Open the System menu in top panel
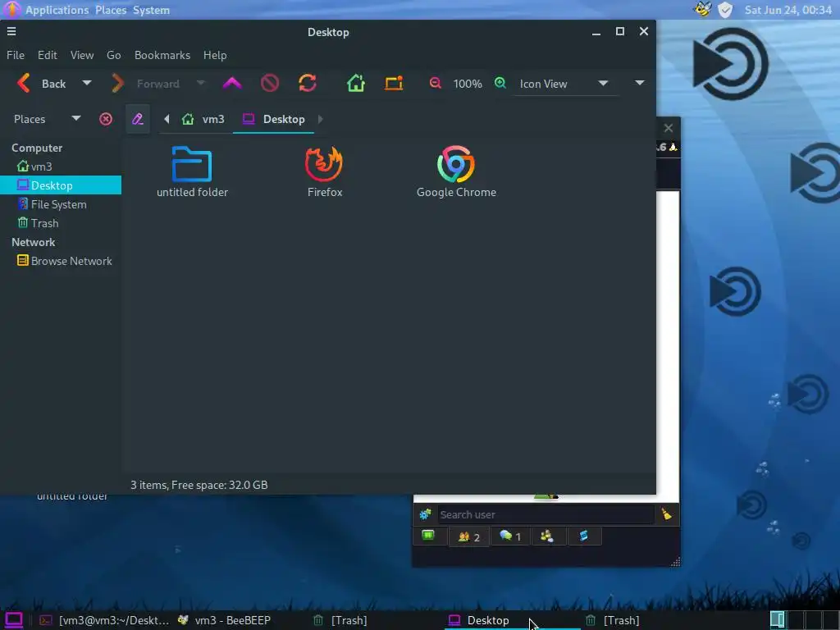The height and width of the screenshot is (630, 840). click(x=151, y=10)
